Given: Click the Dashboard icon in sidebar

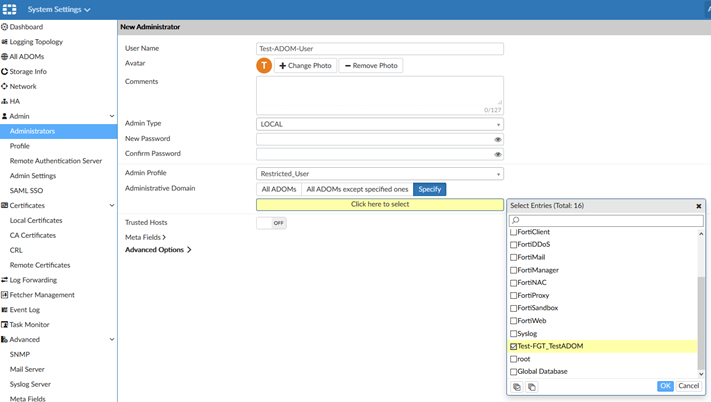Looking at the screenshot, I should coord(5,27).
